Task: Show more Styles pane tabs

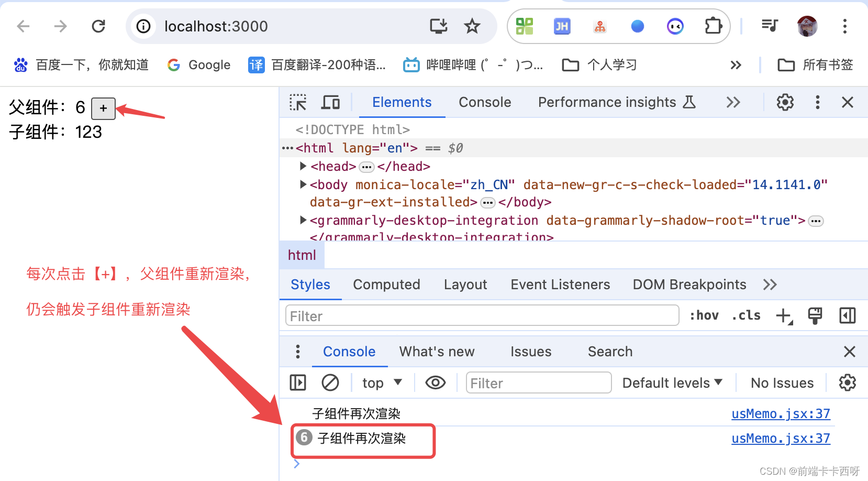Action: coord(770,285)
